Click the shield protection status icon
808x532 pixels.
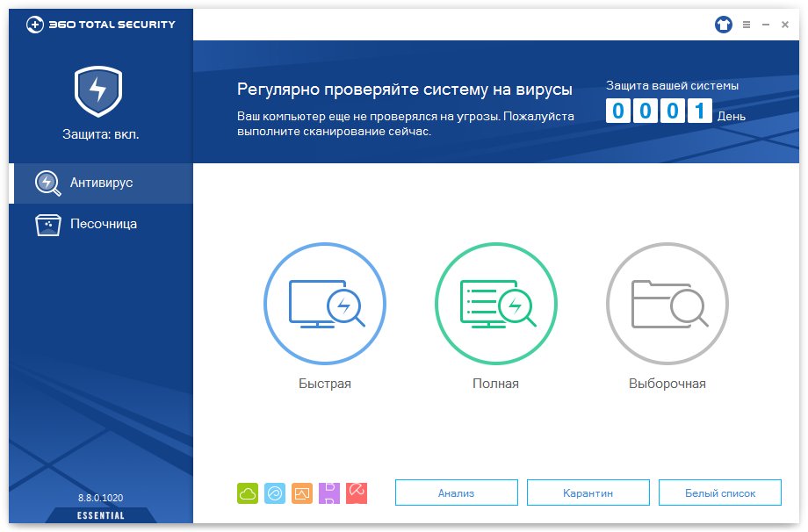(98, 91)
